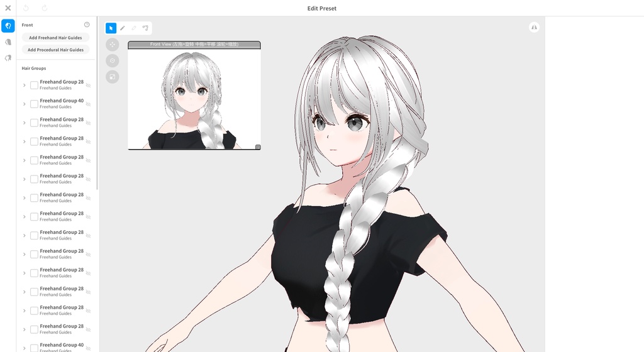Click the rotate gizmo round button
The height and width of the screenshot is (352, 644).
click(113, 61)
